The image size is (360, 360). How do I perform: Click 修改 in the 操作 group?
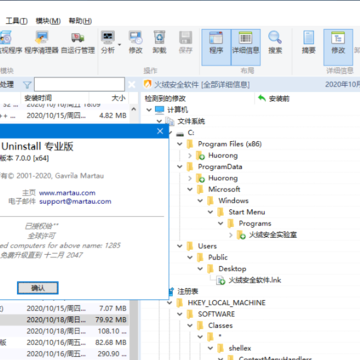[136, 42]
